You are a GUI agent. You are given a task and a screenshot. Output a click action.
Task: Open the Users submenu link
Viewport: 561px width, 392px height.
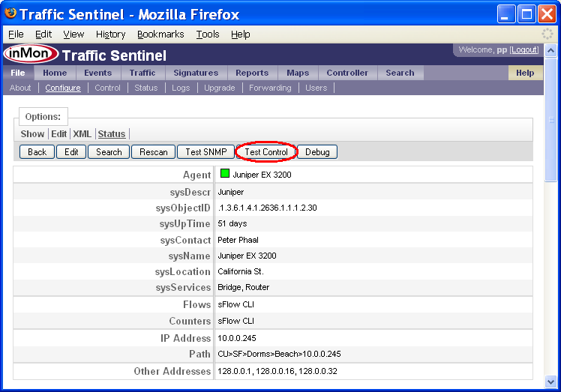(x=316, y=88)
